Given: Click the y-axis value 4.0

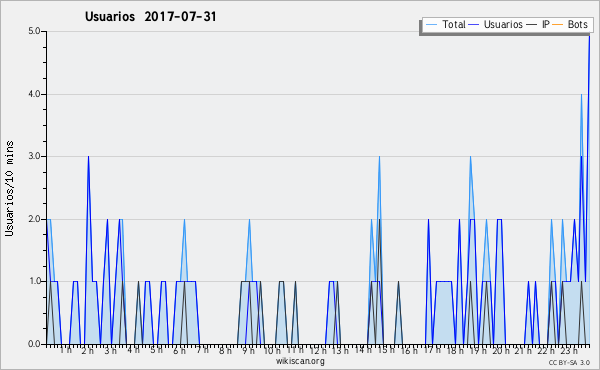Looking at the screenshot, I should 34,94.
